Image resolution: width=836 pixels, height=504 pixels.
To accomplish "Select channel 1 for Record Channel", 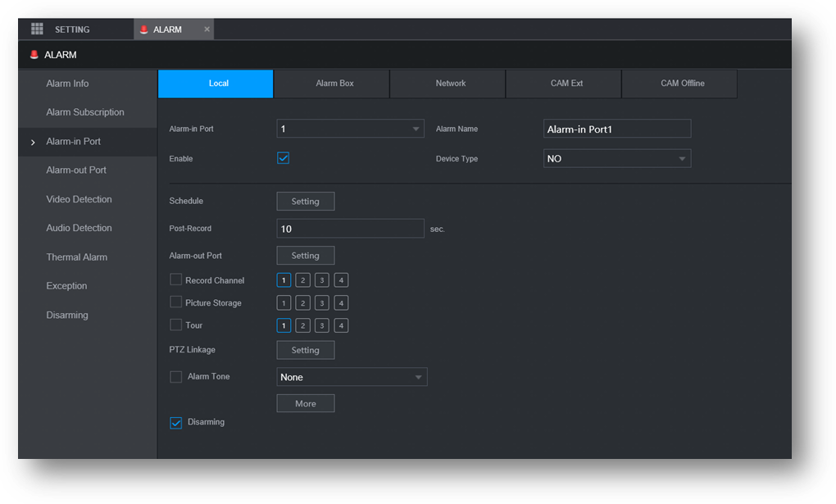I will point(284,280).
